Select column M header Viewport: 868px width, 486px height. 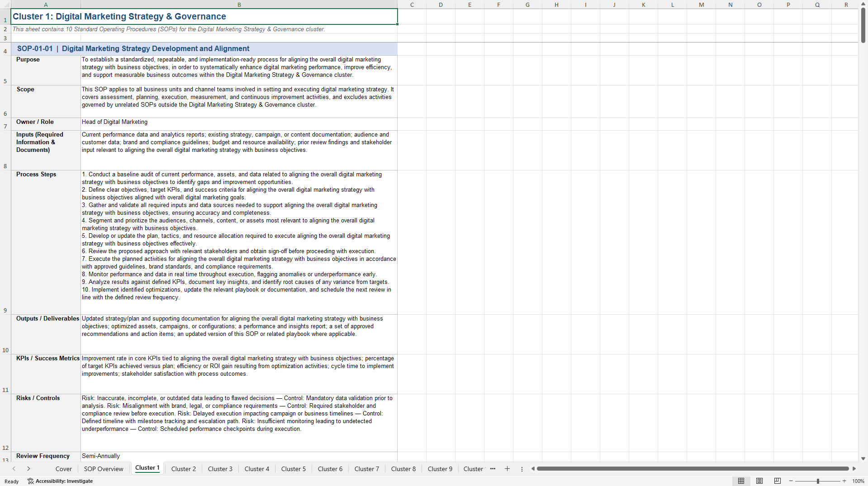(701, 5)
